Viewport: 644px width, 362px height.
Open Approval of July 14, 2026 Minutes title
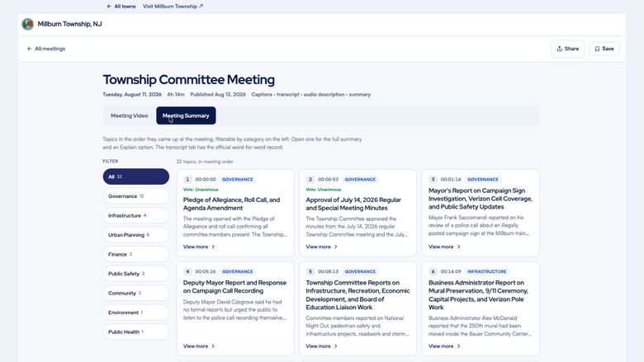point(353,204)
